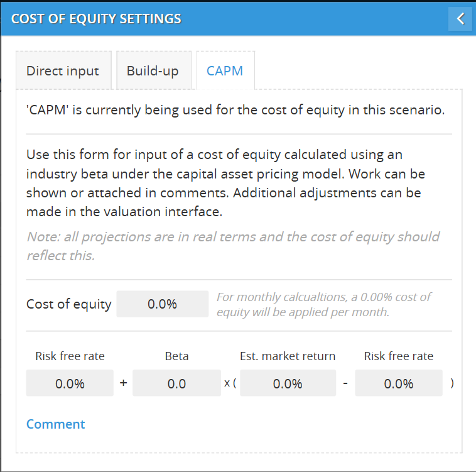Open the Build-up tab
Screen dimensions: 476x472
tap(153, 70)
